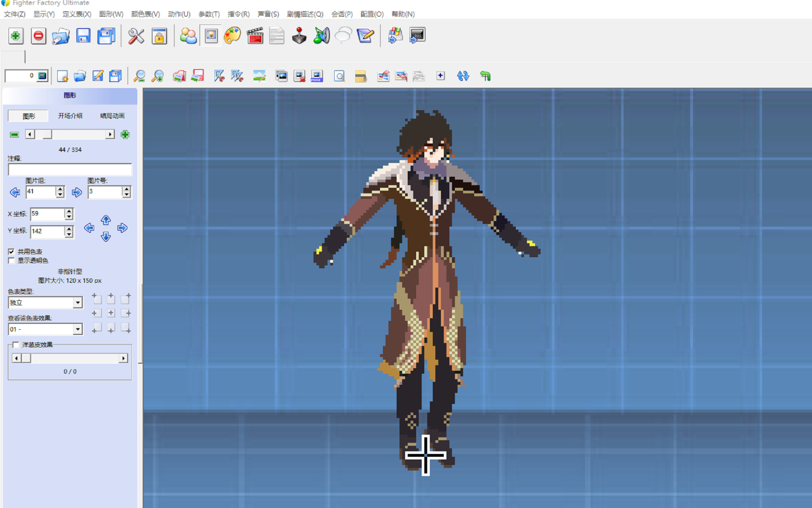The width and height of the screenshot is (812, 508).
Task: Toggle the 共用色表 checkbox
Action: [x=11, y=252]
